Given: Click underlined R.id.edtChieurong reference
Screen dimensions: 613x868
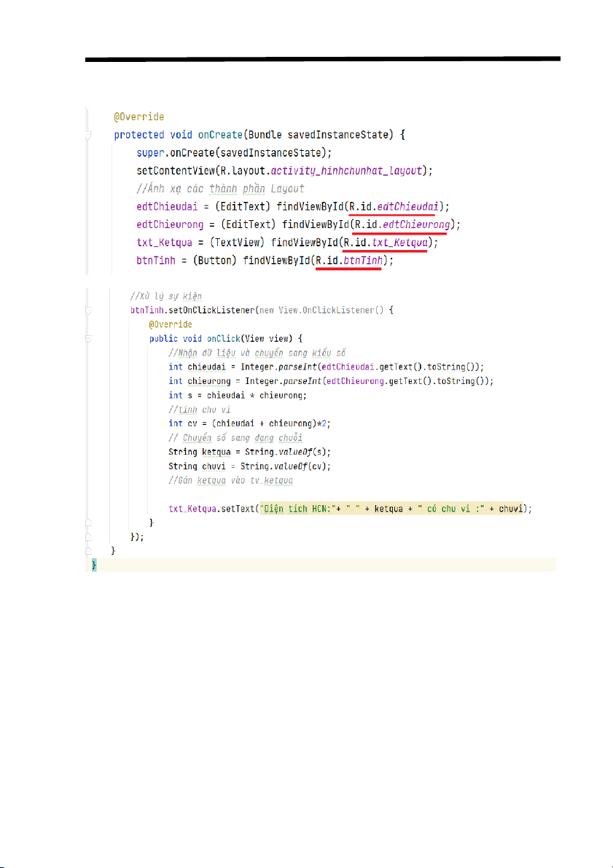Looking at the screenshot, I should point(402,224).
